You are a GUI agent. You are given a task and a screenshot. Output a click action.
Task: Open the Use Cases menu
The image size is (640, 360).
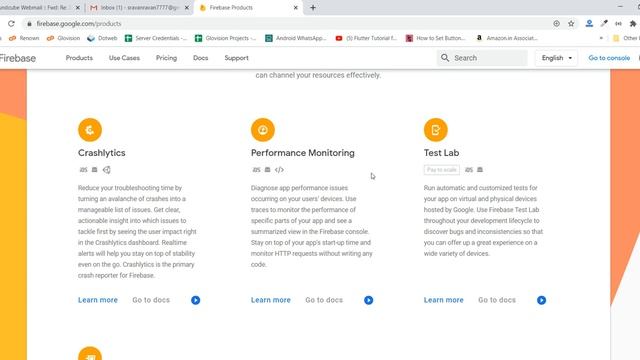124,58
